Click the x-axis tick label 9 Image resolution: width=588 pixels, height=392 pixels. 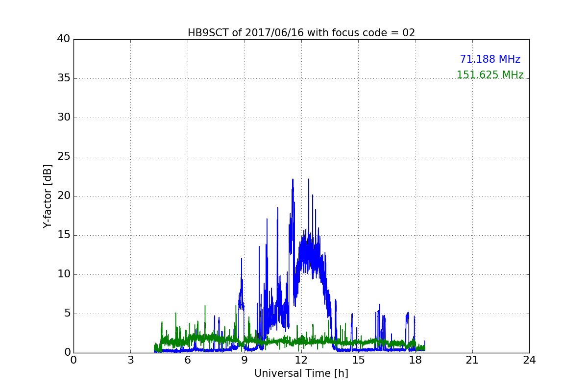[x=245, y=360]
